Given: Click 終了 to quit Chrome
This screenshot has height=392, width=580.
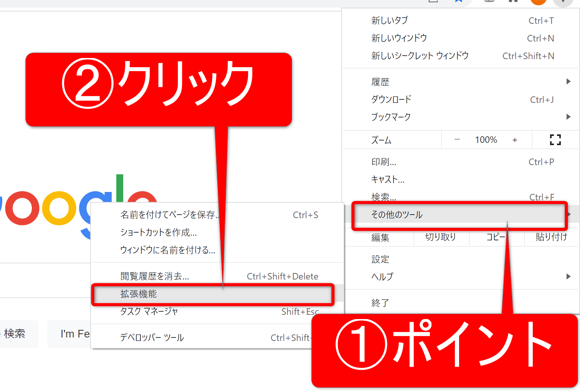Looking at the screenshot, I should [380, 303].
